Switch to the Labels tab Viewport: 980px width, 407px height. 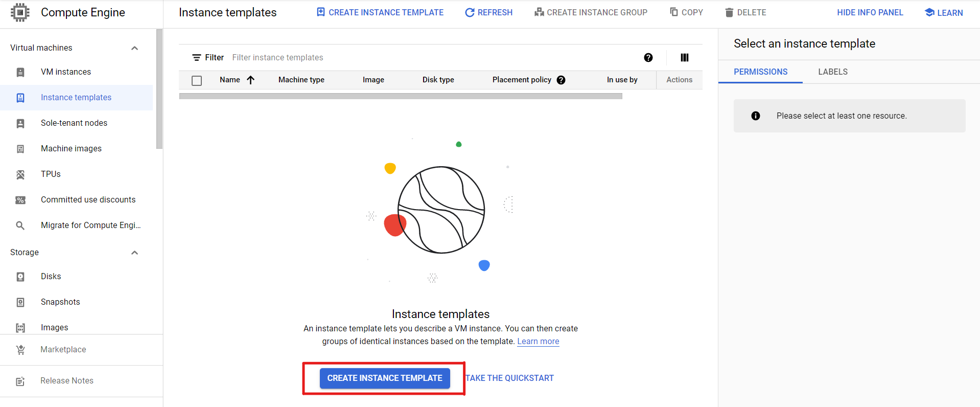click(833, 72)
